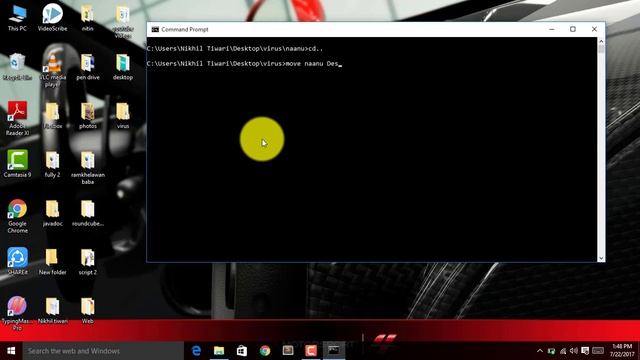
Task: Switch to Camtasia recorder on taskbar
Action: click(x=311, y=351)
